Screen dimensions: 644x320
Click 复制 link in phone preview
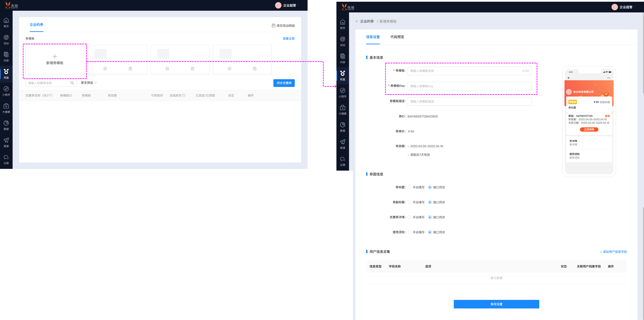click(607, 116)
